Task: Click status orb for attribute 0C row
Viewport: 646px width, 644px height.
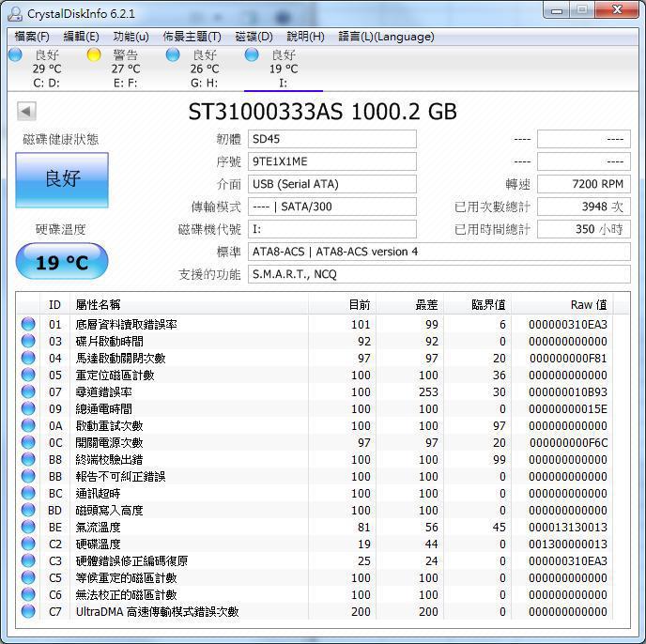Action: (28, 442)
